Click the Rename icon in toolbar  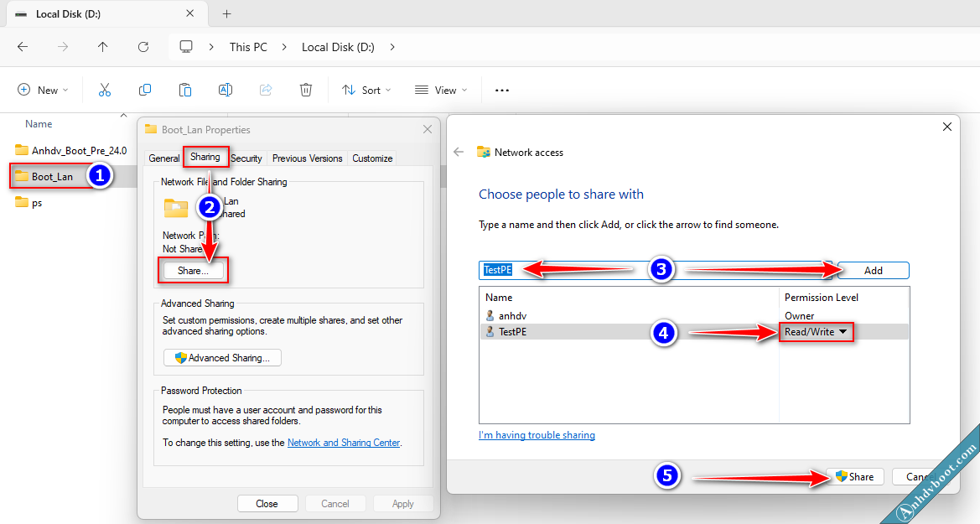click(x=226, y=90)
